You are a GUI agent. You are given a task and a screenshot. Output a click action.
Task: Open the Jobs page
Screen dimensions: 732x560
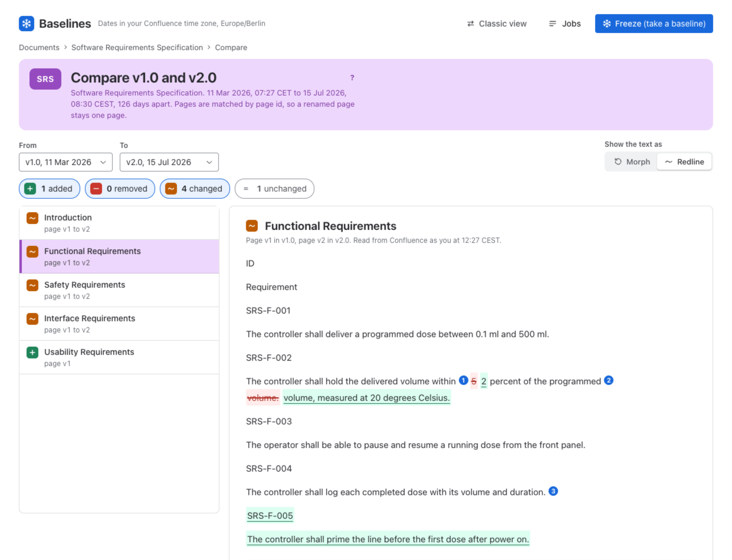(565, 24)
